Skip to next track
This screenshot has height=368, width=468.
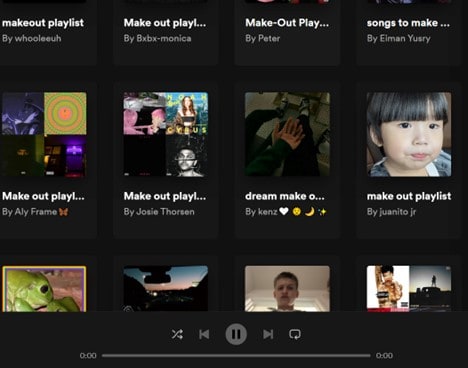pyautogui.click(x=268, y=334)
